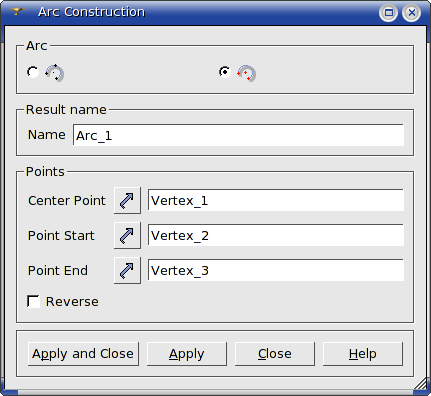
Task: Click the Center Point field showing Vertex_1
Action: (x=276, y=200)
